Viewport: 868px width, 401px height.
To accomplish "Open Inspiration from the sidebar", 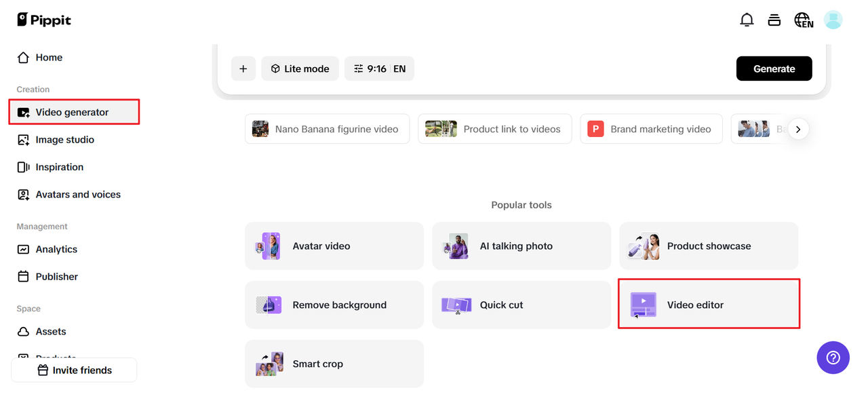I will 59,167.
